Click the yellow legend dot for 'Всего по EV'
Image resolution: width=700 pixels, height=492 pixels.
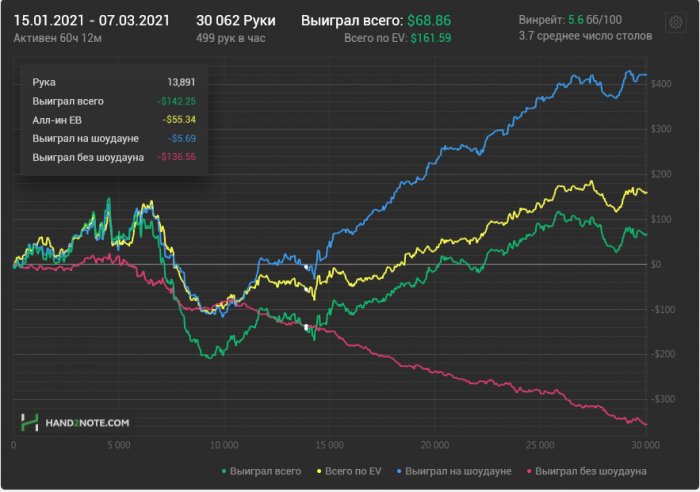pyautogui.click(x=319, y=471)
